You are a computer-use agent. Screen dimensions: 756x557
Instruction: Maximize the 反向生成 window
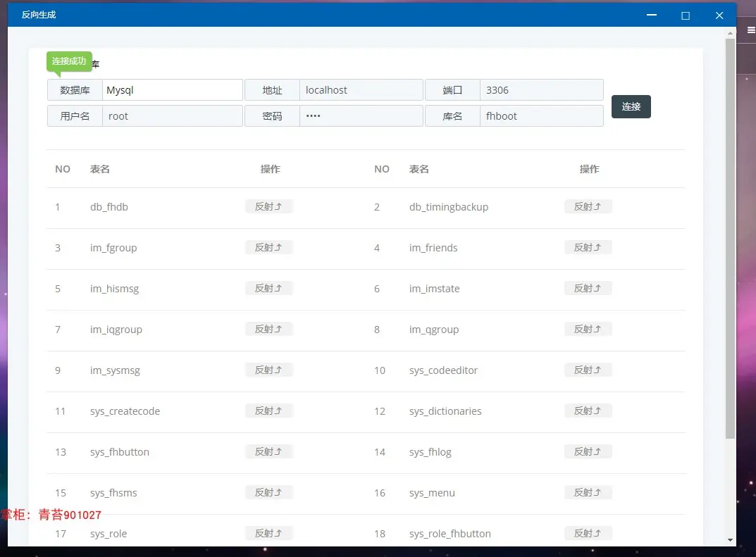(685, 15)
